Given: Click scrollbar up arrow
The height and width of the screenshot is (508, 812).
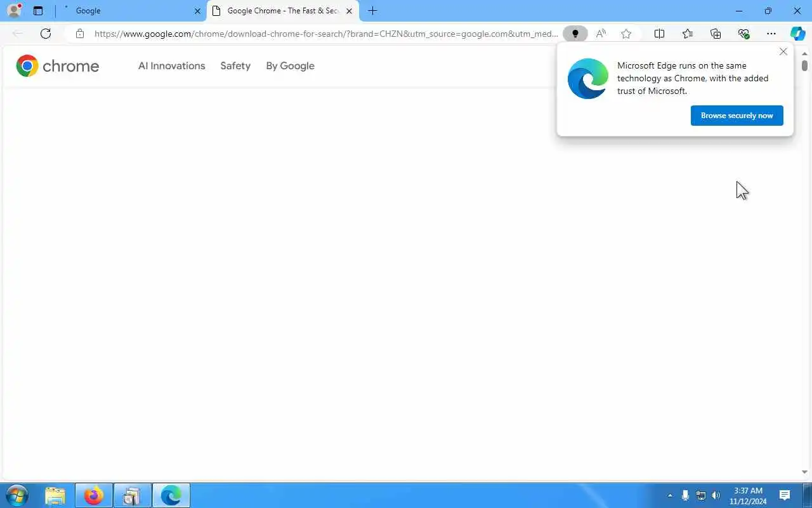Looking at the screenshot, I should 804,53.
